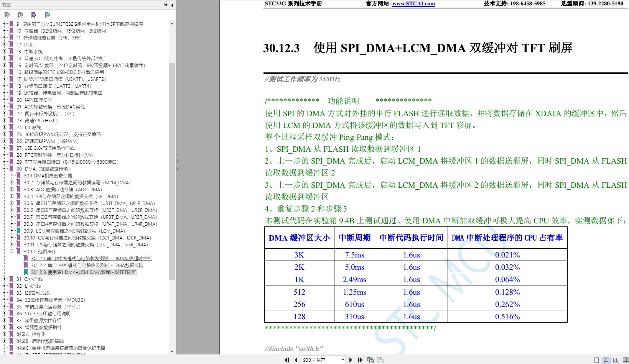Expand the 29 TFT彩屏接口 bookmark node
Image resolution: width=629 pixels, height=364 pixels.
5,162
